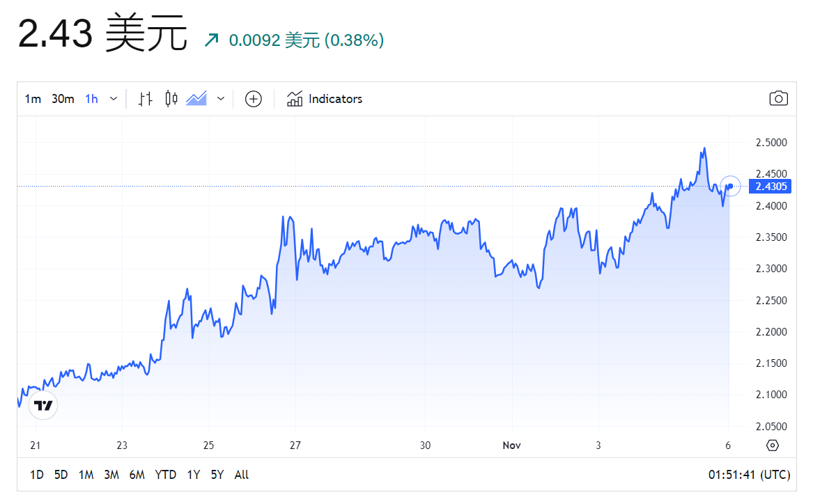This screenshot has width=813, height=504.
Task: Show the All date range
Action: click(242, 475)
